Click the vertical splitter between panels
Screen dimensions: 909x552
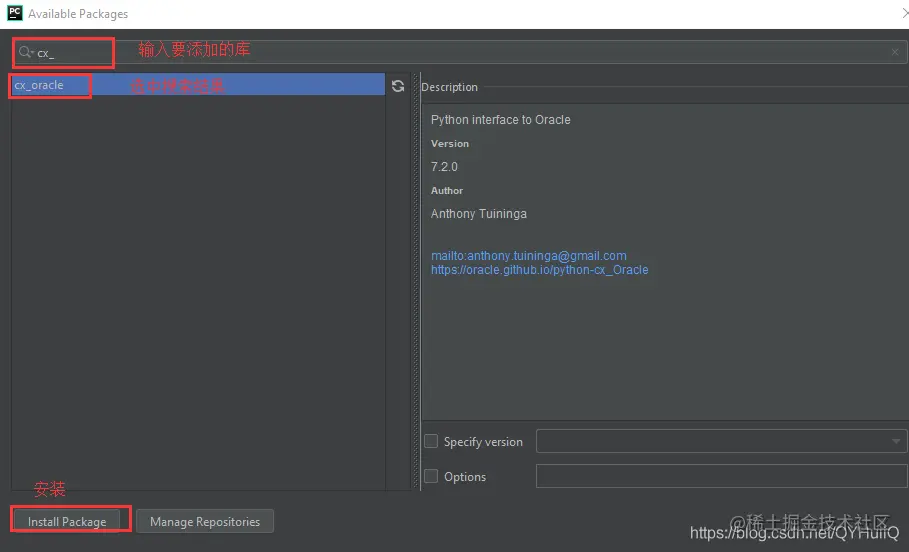(416, 281)
